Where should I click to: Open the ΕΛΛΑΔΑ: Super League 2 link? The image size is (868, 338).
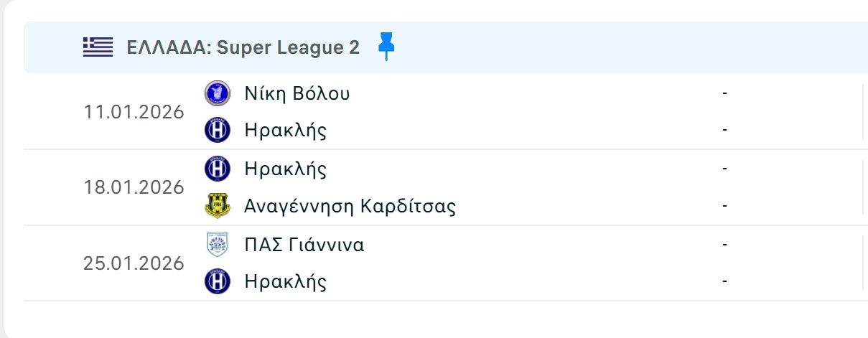click(243, 47)
